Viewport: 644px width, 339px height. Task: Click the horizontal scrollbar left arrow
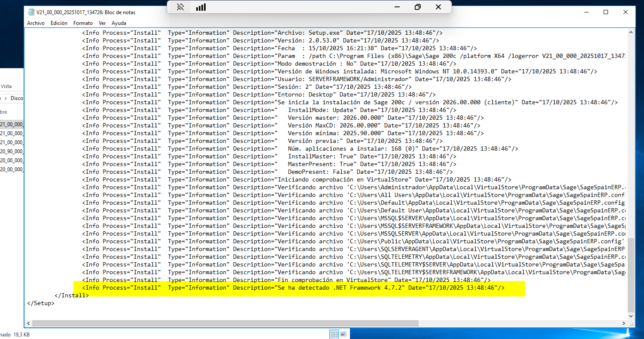[28, 323]
